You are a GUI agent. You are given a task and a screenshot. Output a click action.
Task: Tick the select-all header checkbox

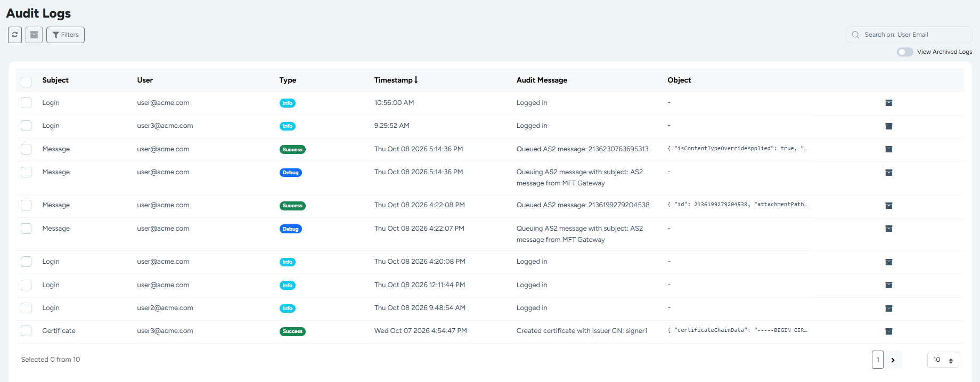[x=26, y=82]
